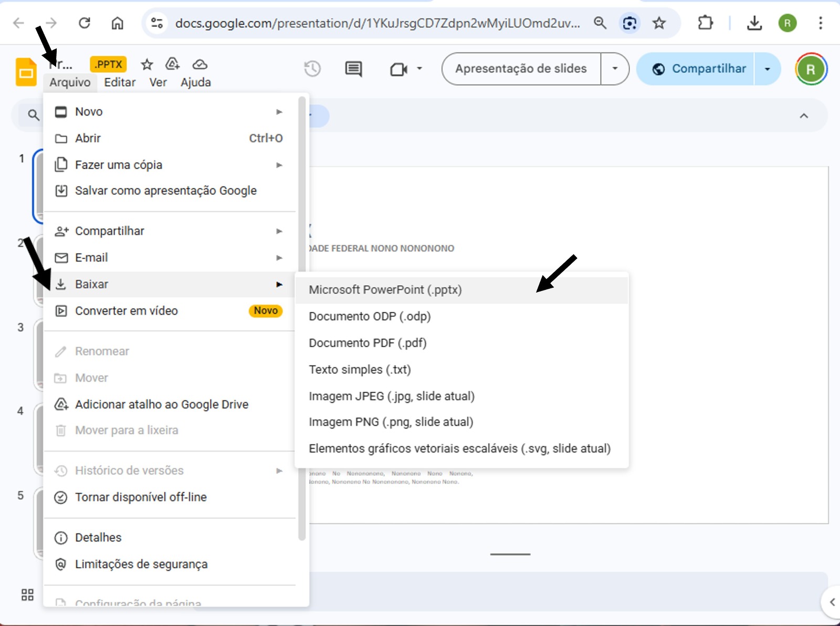Open the browser extensions puzzle icon
The width and height of the screenshot is (840, 626).
click(x=705, y=23)
